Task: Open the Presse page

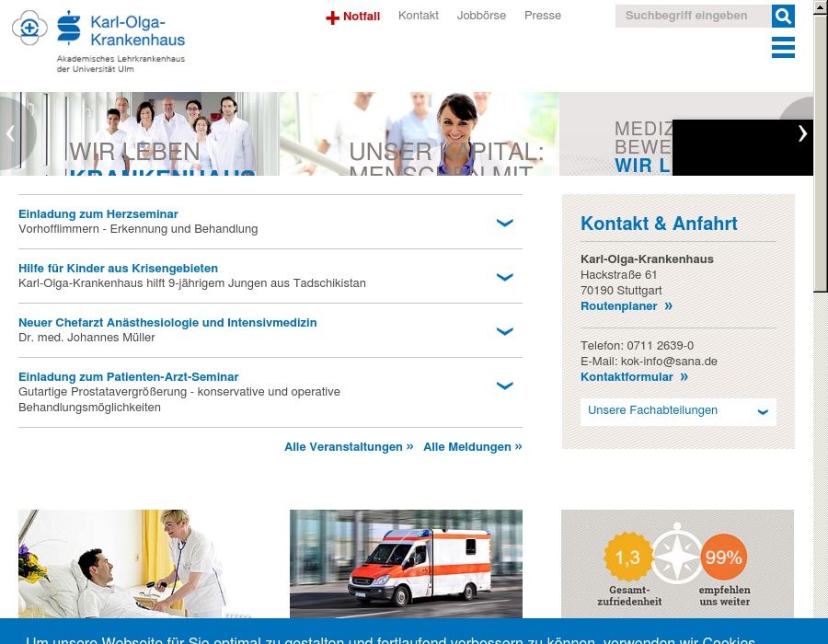Action: point(543,16)
